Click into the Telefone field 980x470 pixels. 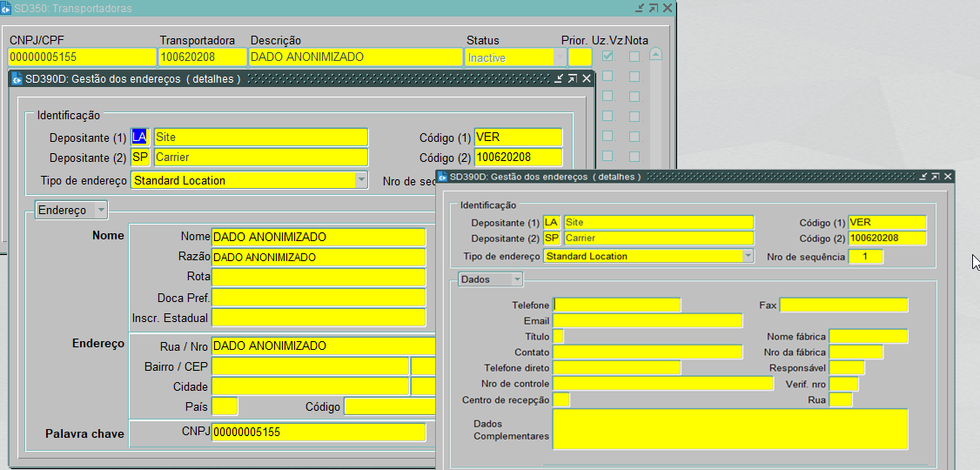tap(617, 305)
